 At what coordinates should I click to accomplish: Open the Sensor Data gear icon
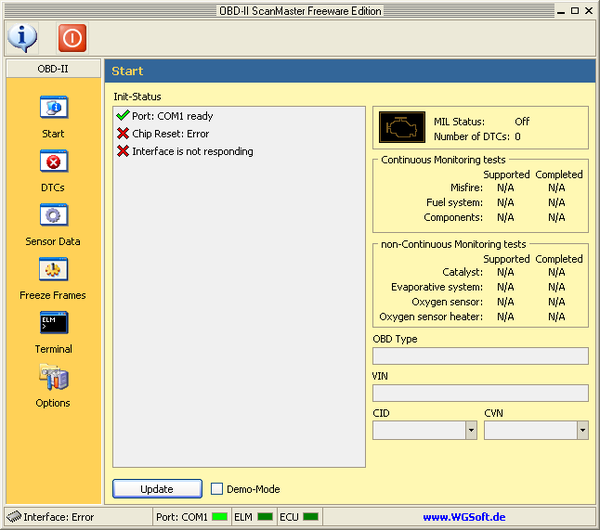pos(53,216)
